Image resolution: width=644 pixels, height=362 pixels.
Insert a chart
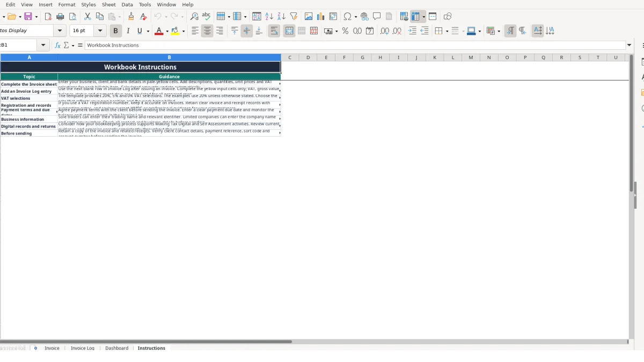click(x=320, y=17)
